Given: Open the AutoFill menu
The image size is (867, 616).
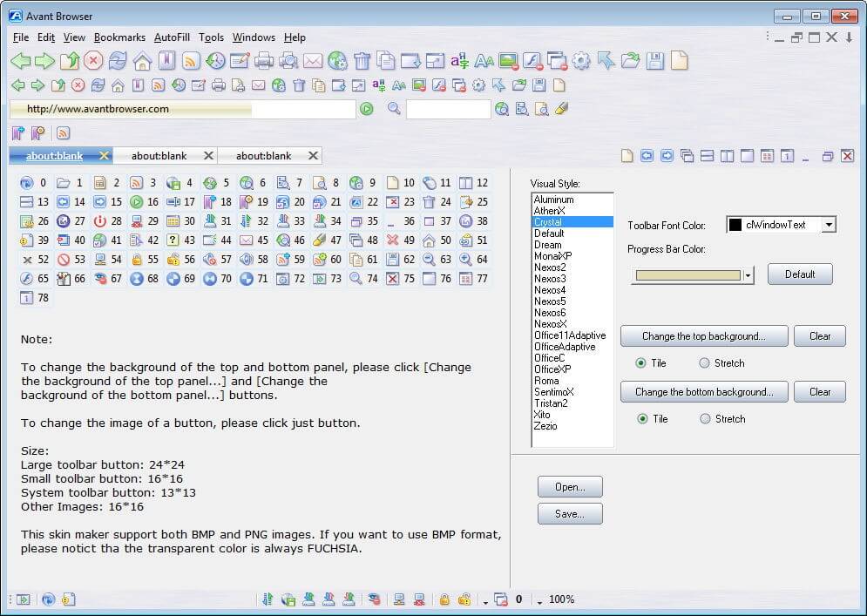Looking at the screenshot, I should (x=172, y=37).
